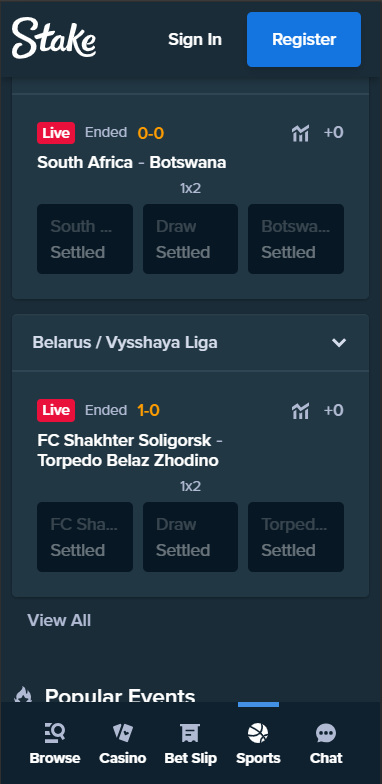Select the settled Botswana outcome box

click(296, 239)
